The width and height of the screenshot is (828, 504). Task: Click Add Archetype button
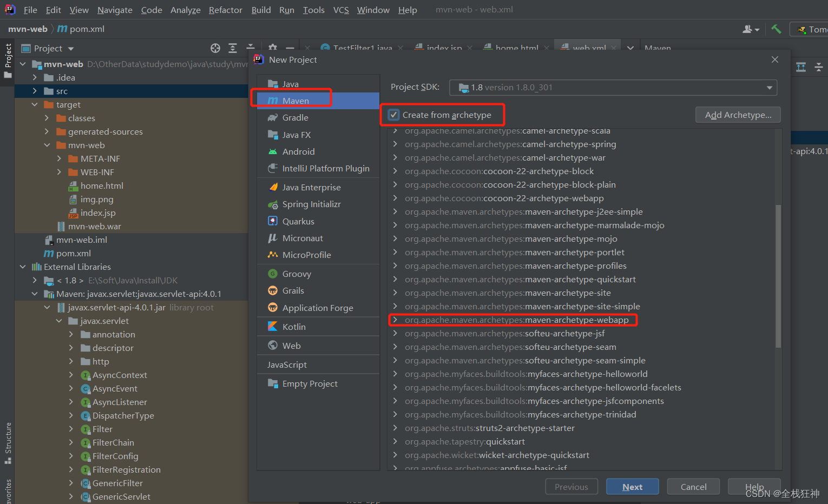click(738, 115)
